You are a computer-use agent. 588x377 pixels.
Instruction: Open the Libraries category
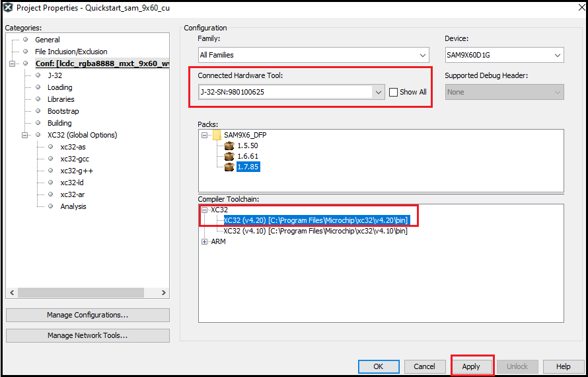(61, 99)
